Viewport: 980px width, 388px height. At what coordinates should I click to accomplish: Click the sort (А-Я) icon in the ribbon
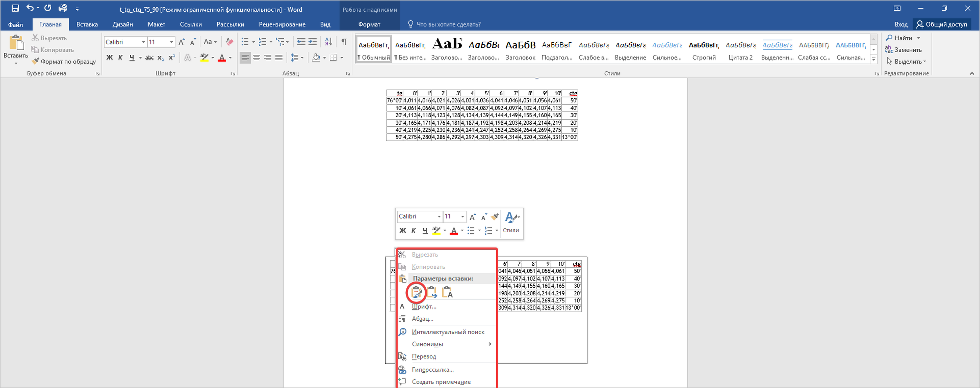point(328,42)
